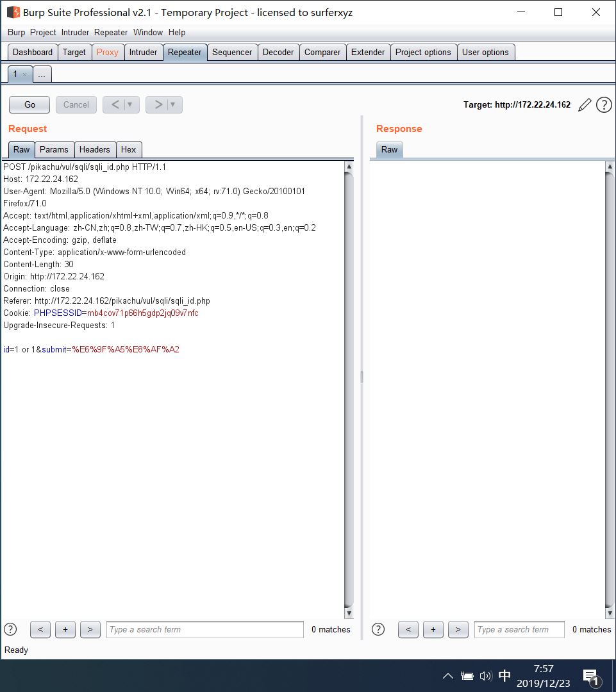The image size is (616, 692).
Task: Open the Repeater menu
Action: pyautogui.click(x=111, y=32)
